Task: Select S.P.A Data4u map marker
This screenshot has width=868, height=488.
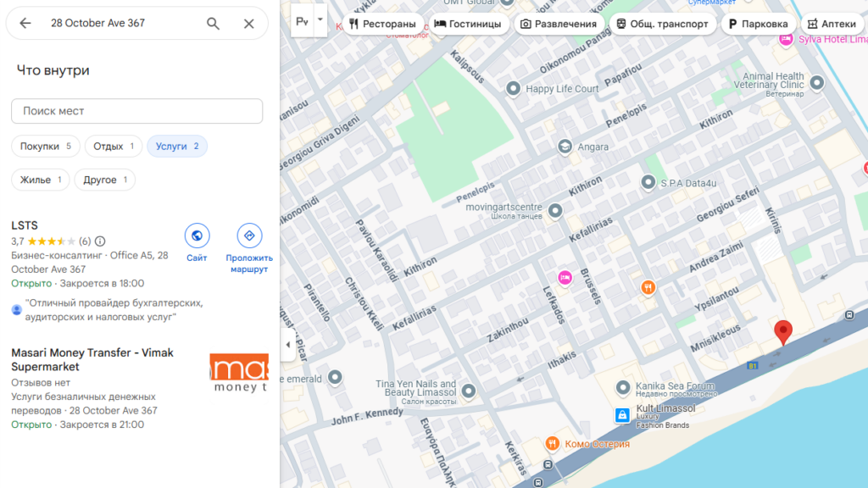Action: (648, 182)
